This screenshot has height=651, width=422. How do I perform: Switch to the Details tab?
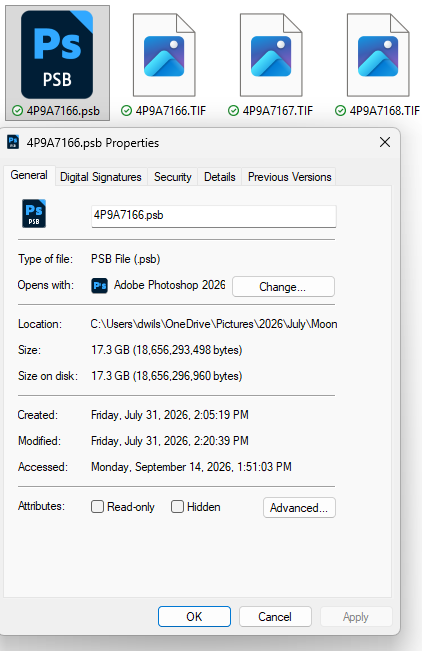[x=220, y=177]
